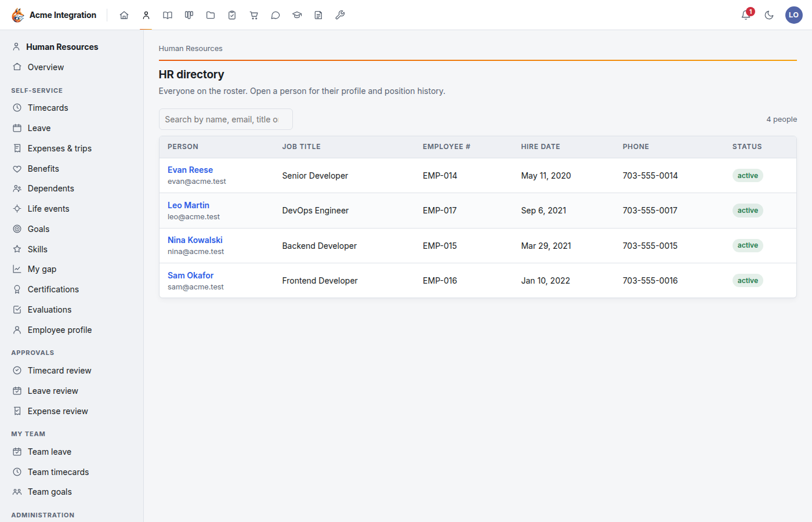The image size is (812, 522).
Task: Open Leo Martin's profile
Action: coord(188,205)
